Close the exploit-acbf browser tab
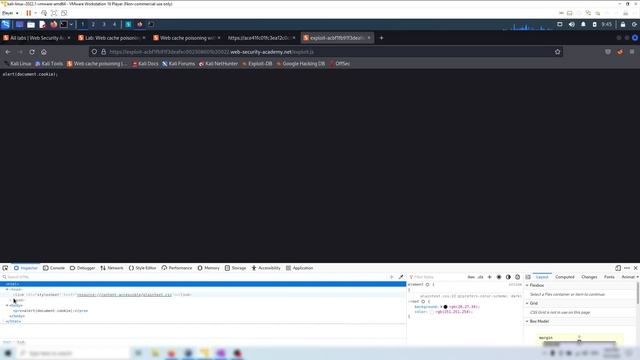Viewport: 640px width, 360px height. coord(369,38)
